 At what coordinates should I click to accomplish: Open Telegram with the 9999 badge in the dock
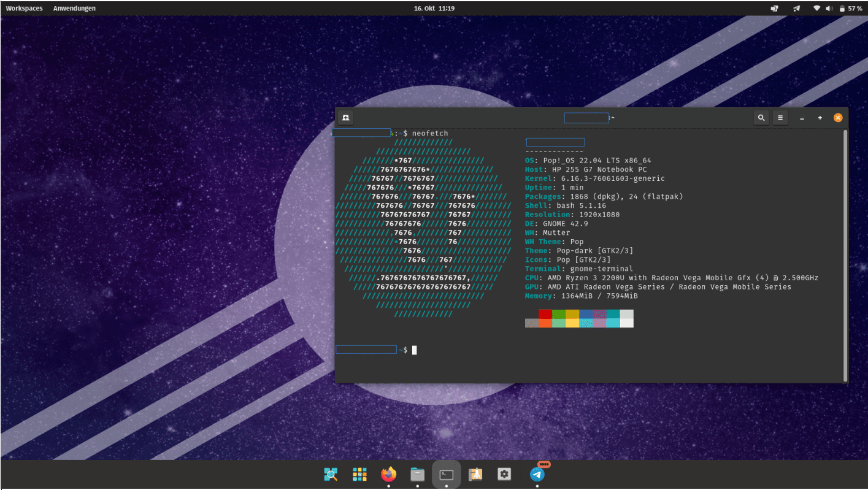coord(537,474)
